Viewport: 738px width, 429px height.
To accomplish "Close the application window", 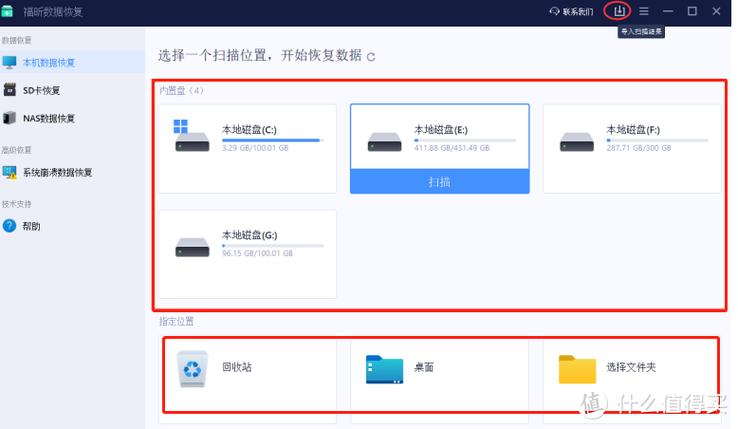I will coord(716,11).
